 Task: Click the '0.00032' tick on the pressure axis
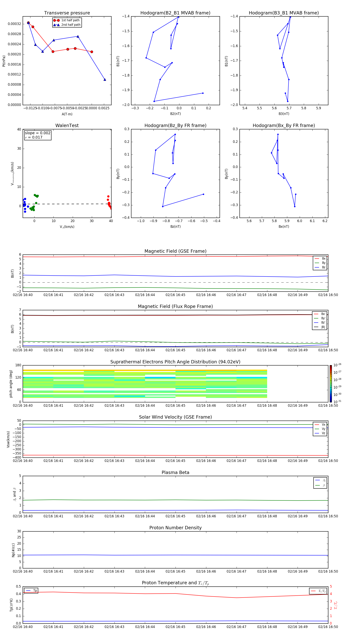[x=14, y=24]
